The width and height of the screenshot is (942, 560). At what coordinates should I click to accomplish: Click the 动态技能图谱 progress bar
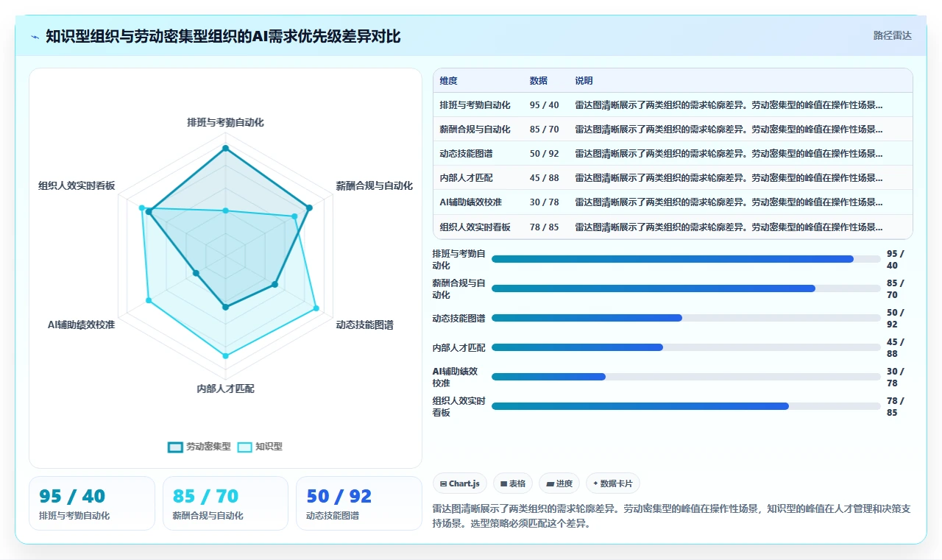point(686,318)
